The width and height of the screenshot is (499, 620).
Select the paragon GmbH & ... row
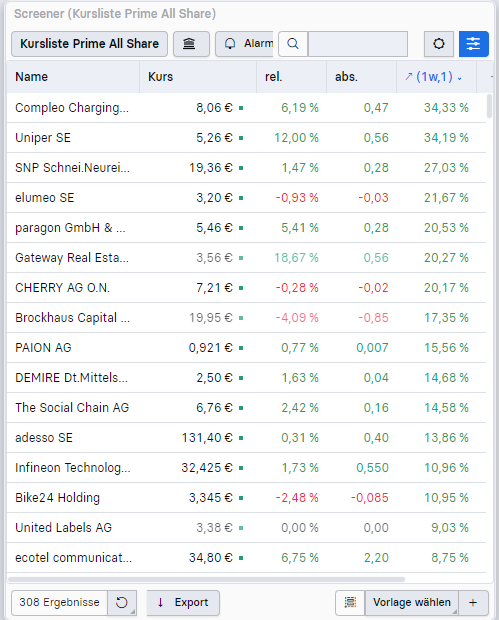pyautogui.click(x=246, y=228)
